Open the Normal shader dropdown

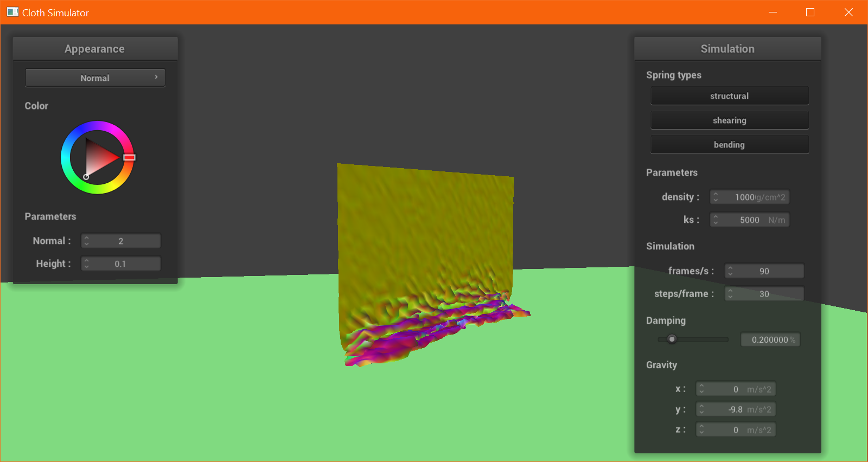click(x=95, y=78)
